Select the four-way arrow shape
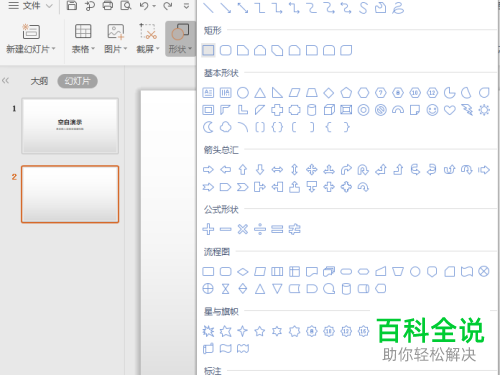This screenshot has width=500, height=375. tap(312, 170)
